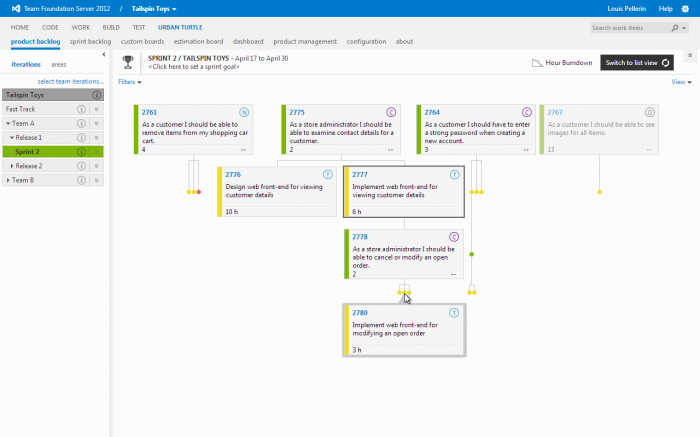Open the URBAN TURTLE menu
The image size is (700, 437).
click(x=180, y=27)
